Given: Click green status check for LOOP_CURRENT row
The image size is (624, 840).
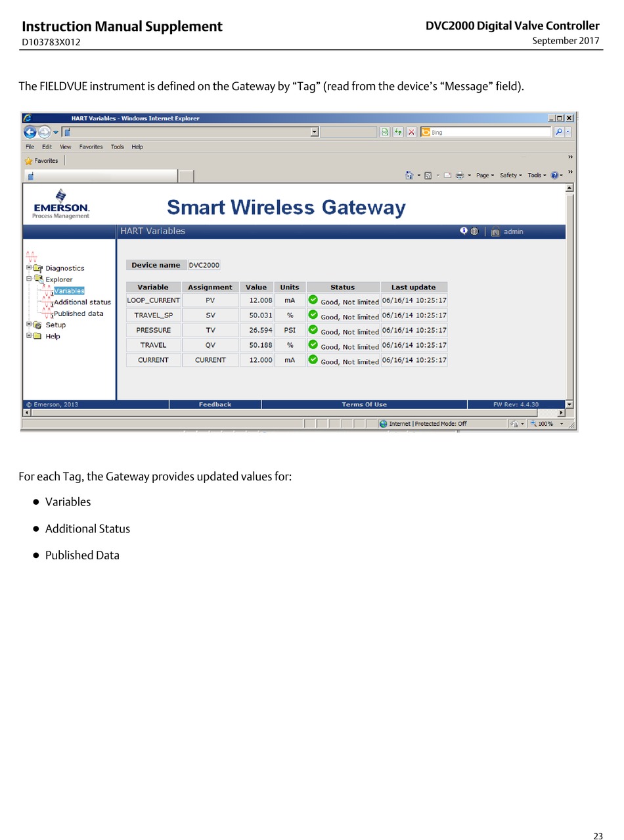Looking at the screenshot, I should click(x=313, y=300).
